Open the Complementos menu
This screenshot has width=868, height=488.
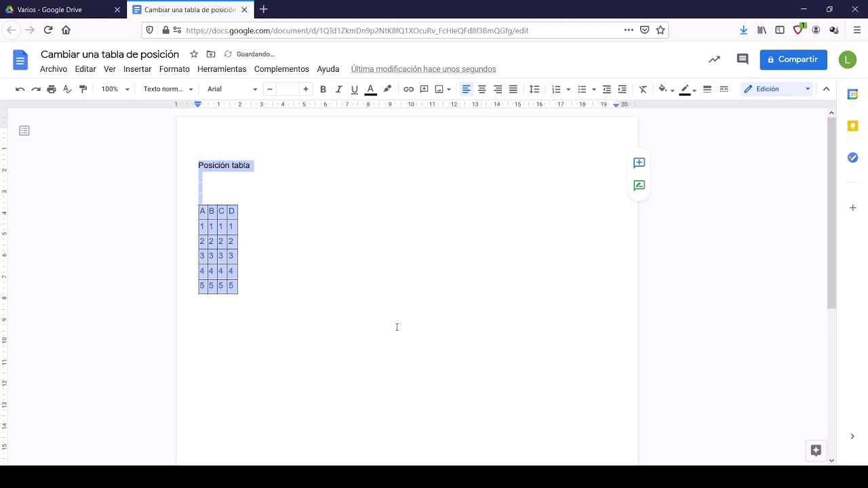[281, 69]
